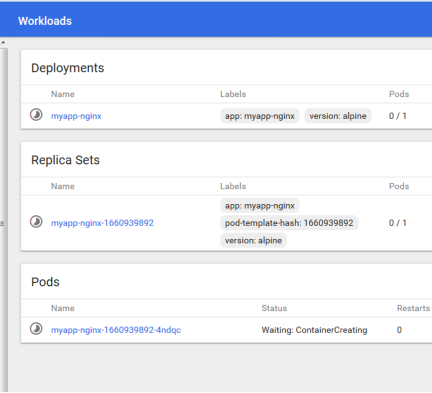The width and height of the screenshot is (432, 393).
Task: Click the left vertical scrollbar track
Action: [3, 220]
